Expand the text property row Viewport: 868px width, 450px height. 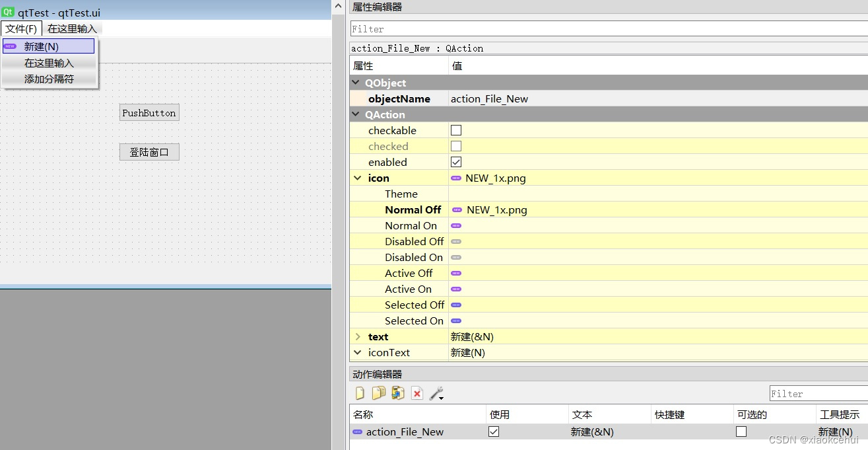click(358, 336)
